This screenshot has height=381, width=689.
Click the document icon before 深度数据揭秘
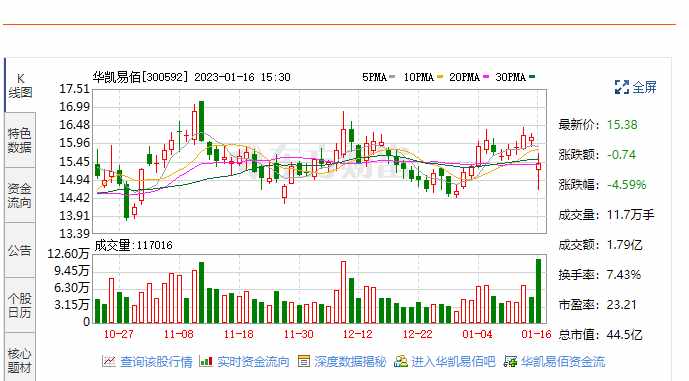pos(304,361)
